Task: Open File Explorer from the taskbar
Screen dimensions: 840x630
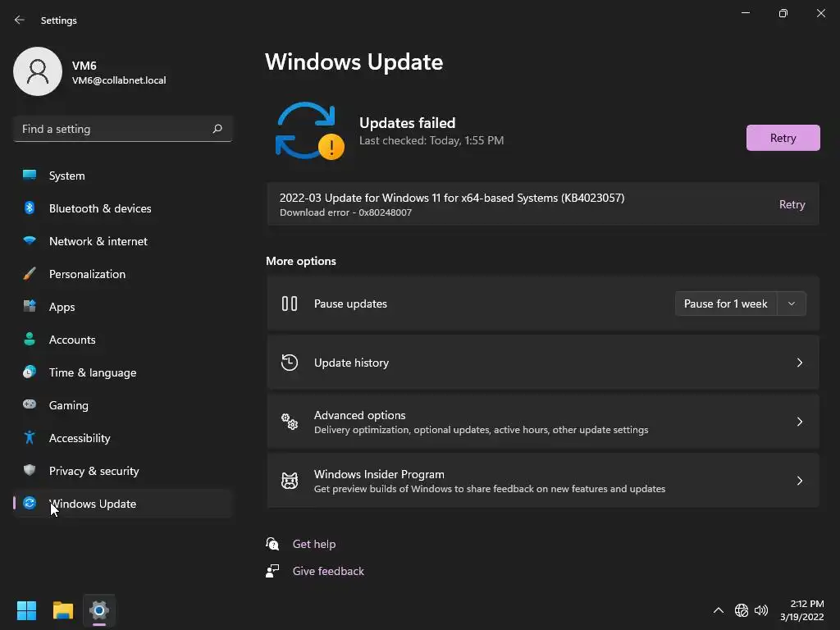Action: (x=63, y=610)
